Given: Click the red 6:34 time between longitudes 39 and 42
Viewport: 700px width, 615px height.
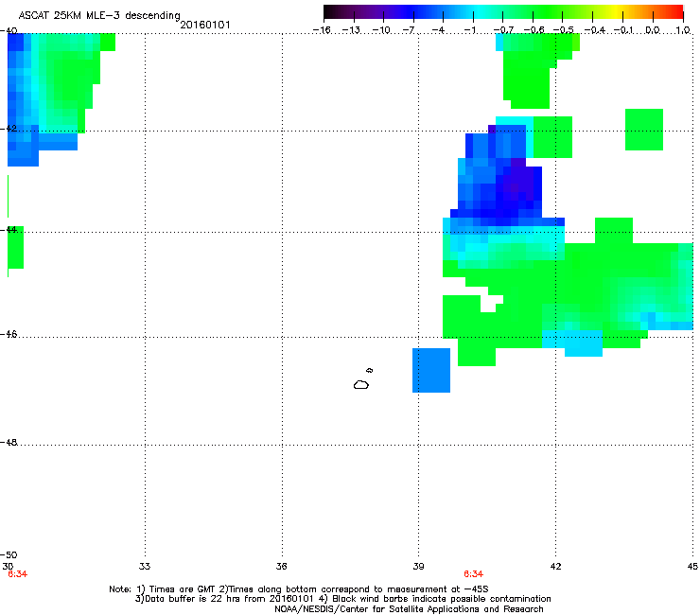Looking at the screenshot, I should (473, 574).
